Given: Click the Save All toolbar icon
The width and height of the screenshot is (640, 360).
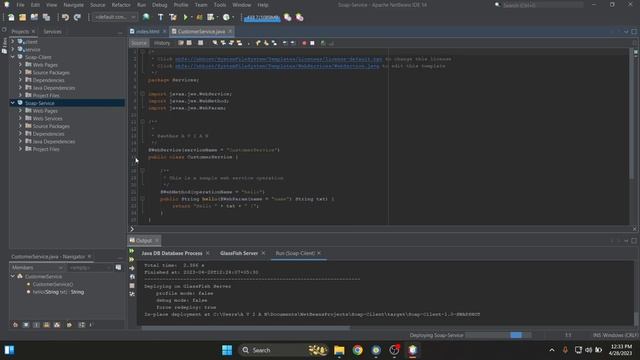Looking at the screenshot, I should (46, 18).
